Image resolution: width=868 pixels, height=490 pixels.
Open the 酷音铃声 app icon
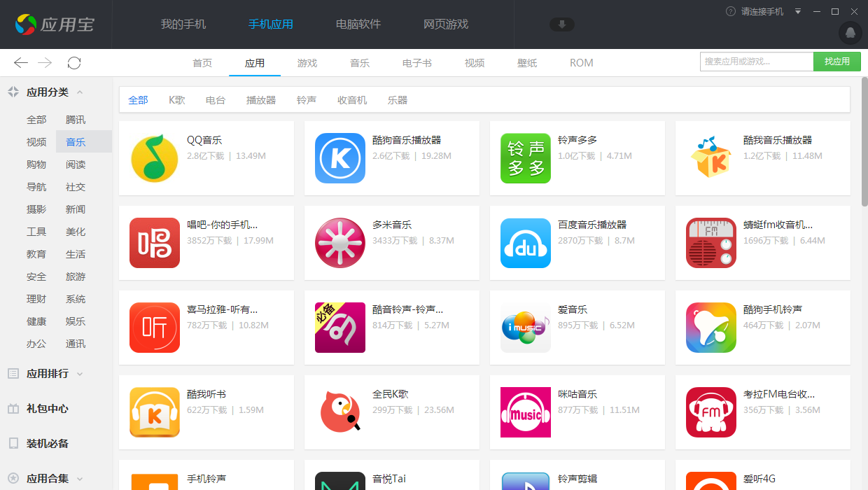pos(340,328)
